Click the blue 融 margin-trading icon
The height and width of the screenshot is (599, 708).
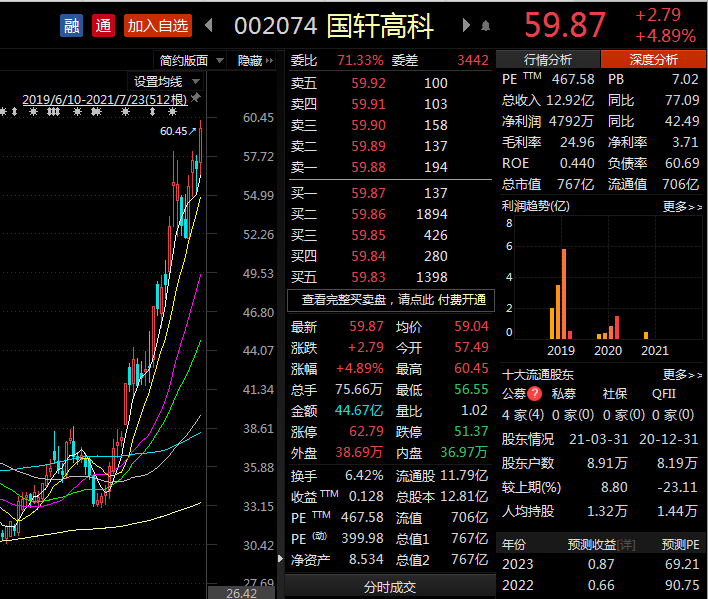click(71, 25)
